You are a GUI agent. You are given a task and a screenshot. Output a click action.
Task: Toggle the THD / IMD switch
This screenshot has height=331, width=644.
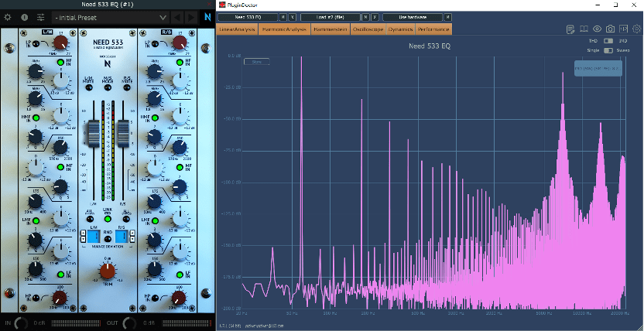[608, 41]
